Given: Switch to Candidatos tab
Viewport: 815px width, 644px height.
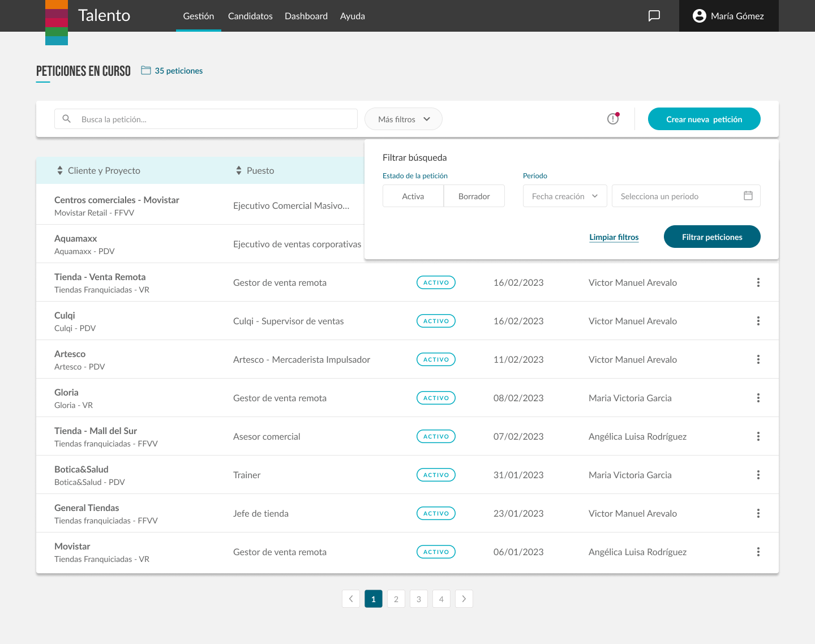Looking at the screenshot, I should coord(250,16).
